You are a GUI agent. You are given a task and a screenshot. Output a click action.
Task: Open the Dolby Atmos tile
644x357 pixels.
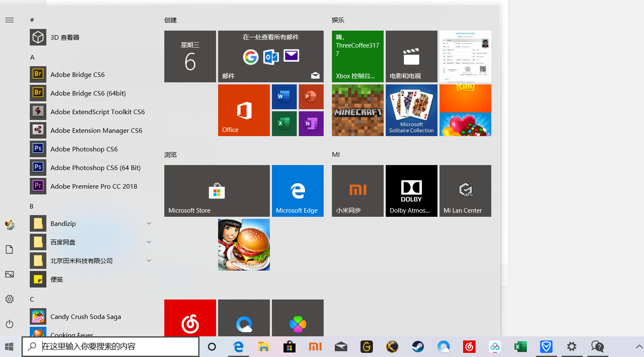(x=411, y=191)
